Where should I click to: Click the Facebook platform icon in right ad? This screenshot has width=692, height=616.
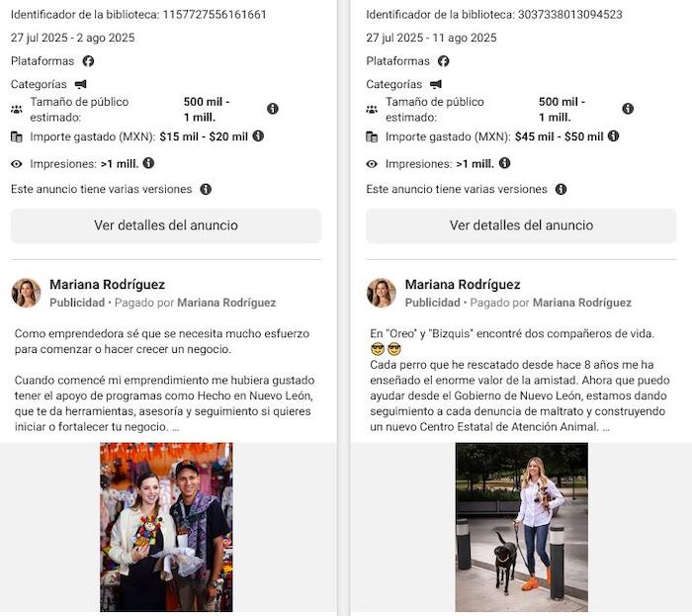point(444,61)
